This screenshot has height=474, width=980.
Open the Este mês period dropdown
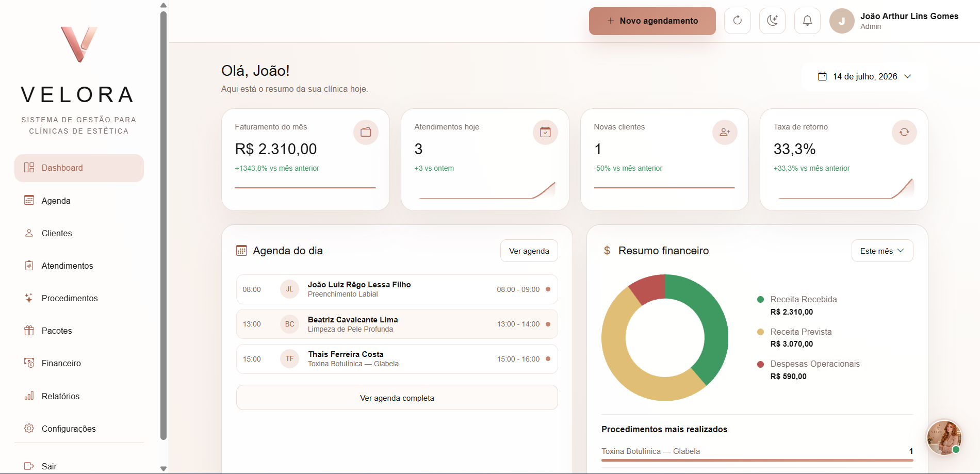click(x=882, y=251)
